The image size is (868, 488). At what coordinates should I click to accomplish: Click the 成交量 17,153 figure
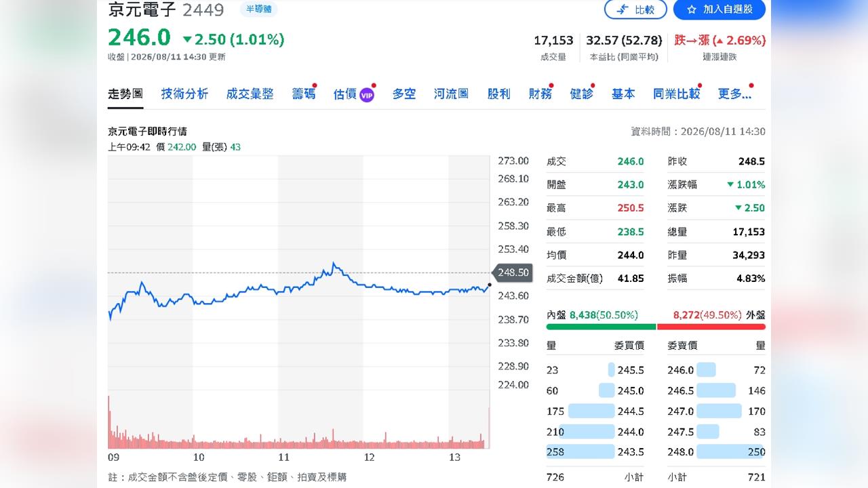point(553,41)
